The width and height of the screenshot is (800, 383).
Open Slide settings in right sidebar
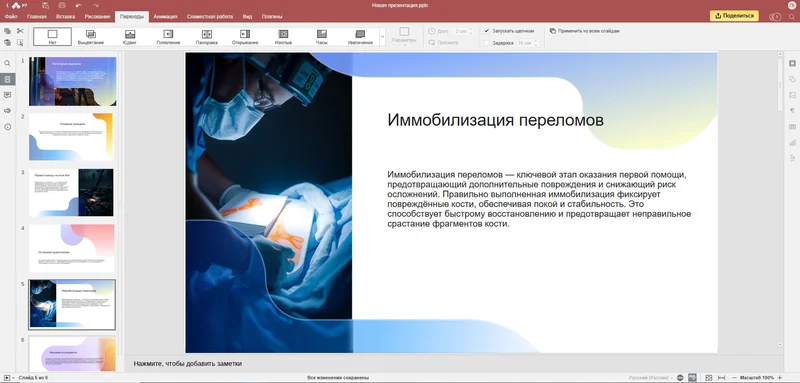pos(792,63)
